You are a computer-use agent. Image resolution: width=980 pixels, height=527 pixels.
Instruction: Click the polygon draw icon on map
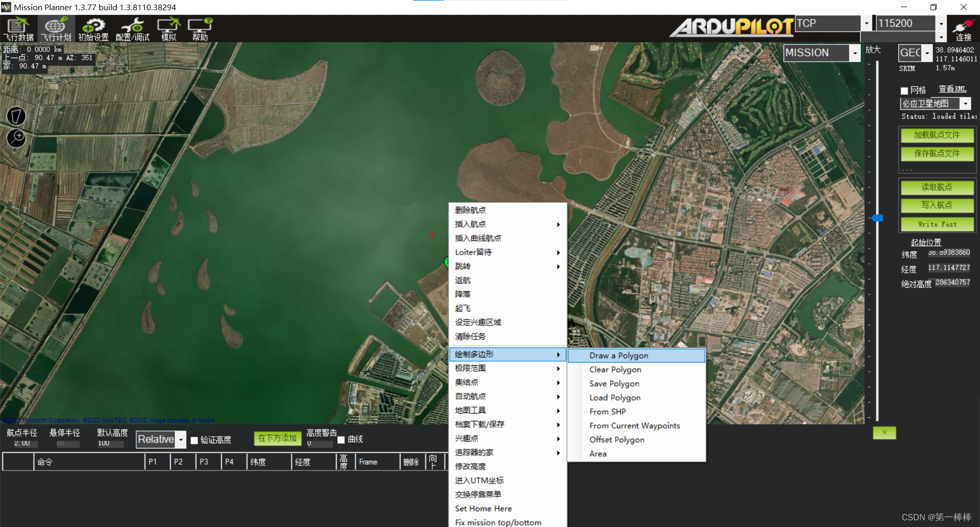tap(16, 116)
